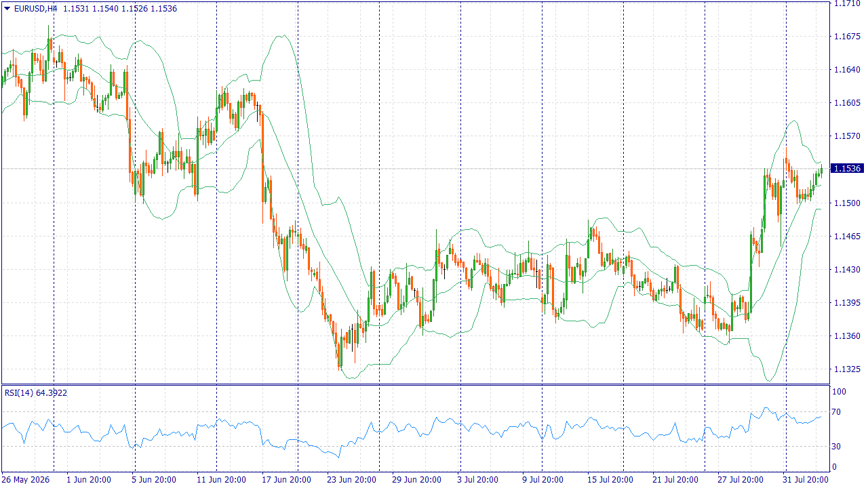The height and width of the screenshot is (488, 868).
Task: Click the 70 level on RSI scale
Action: point(837,412)
